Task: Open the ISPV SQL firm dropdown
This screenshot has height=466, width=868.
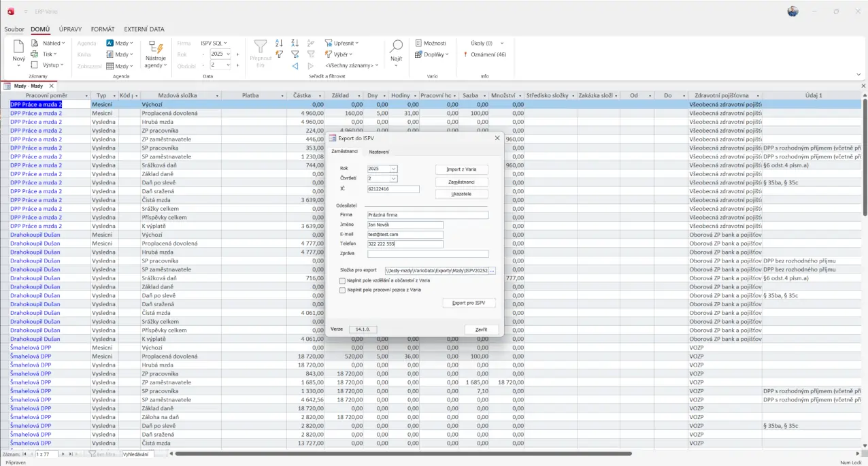Action: tap(214, 43)
